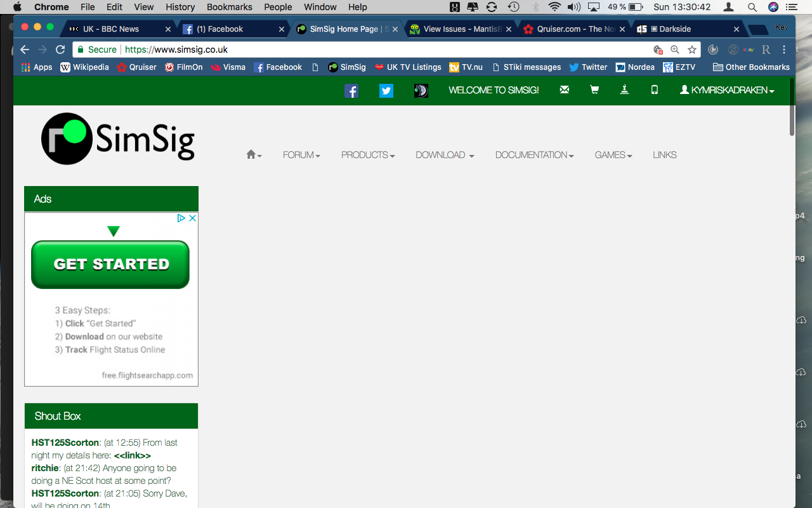This screenshot has width=812, height=508.
Task: Click the address bar URL field
Action: (x=387, y=50)
